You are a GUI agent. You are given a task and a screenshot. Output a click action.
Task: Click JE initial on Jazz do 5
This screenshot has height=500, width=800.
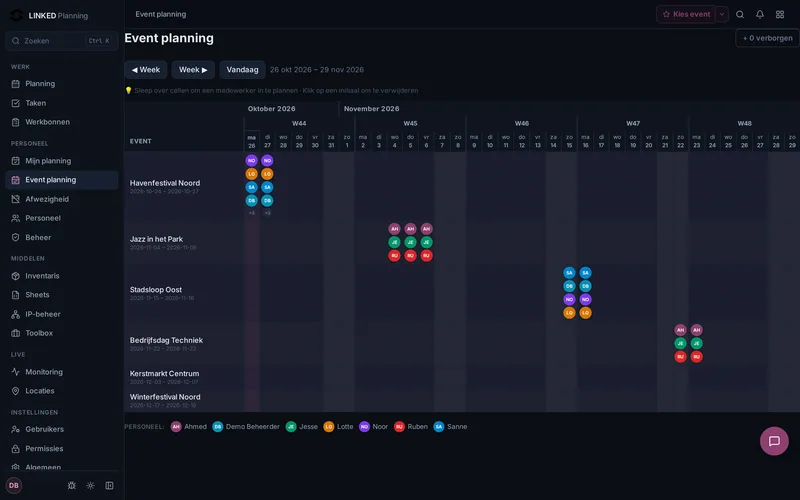click(410, 242)
